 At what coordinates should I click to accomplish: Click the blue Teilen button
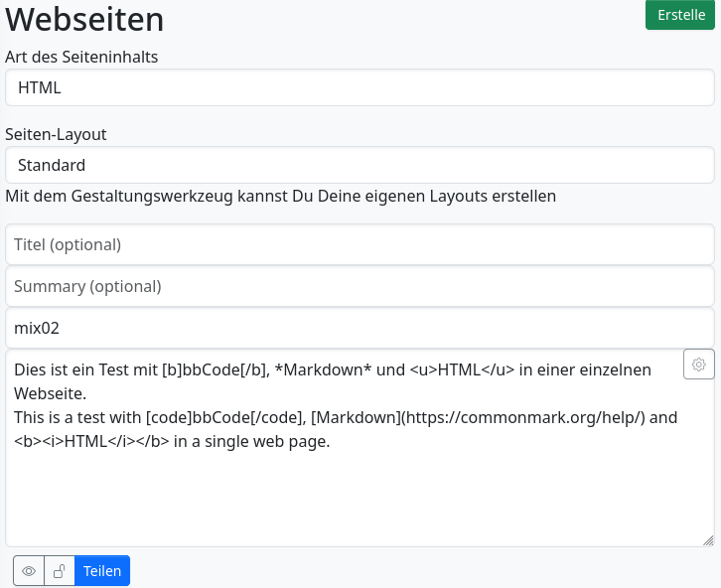[x=102, y=571]
